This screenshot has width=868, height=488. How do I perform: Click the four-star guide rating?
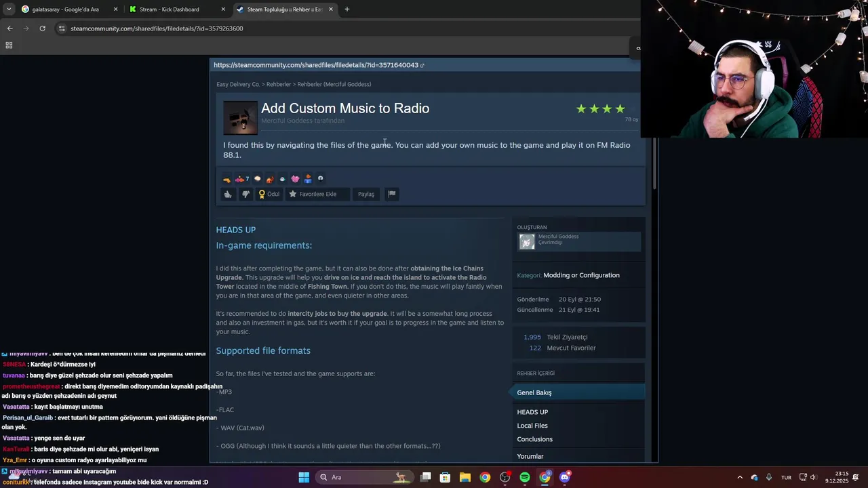tap(600, 108)
